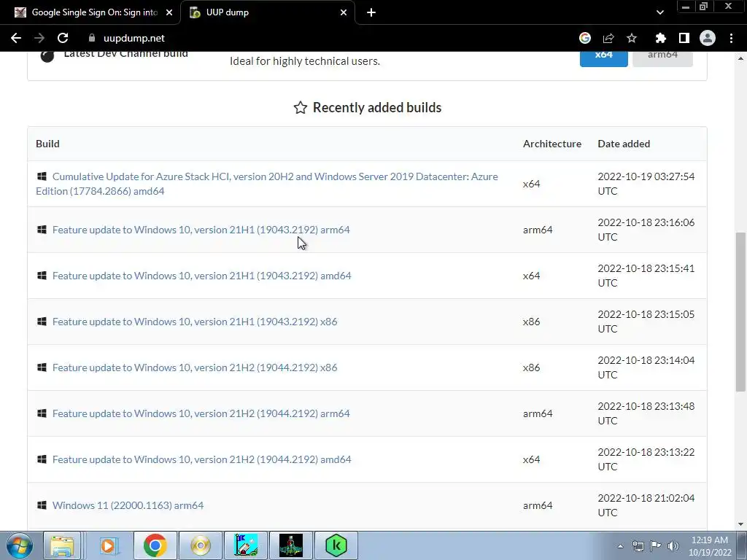
Task: Open a new tab with the plus button
Action: click(371, 12)
